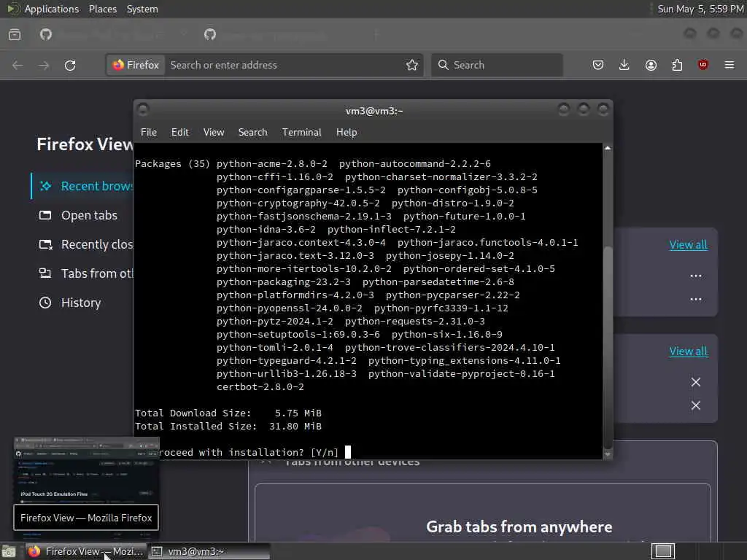Click Firefox window preview thumbnail
This screenshot has height=560, width=747.
coord(86,469)
